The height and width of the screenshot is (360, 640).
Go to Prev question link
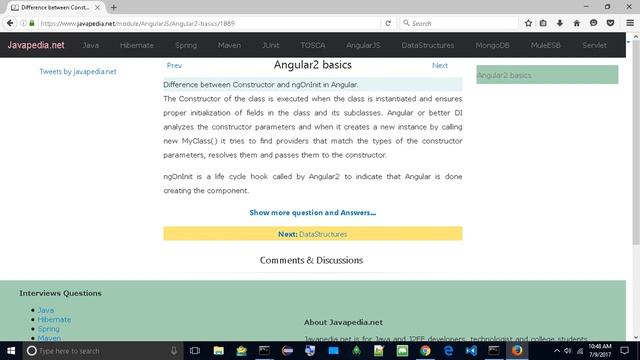click(174, 65)
